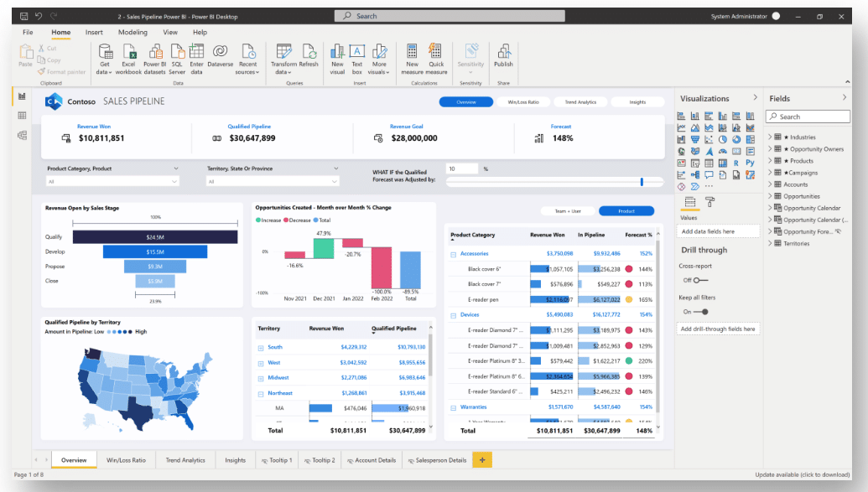Connect to SQL Server

177,60
